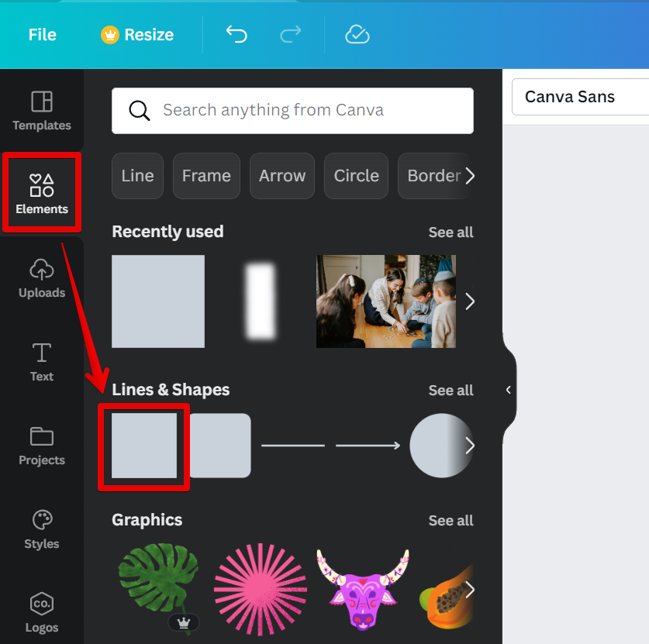The height and width of the screenshot is (644, 649).
Task: Open the Logos sidebar panel
Action: tap(42, 613)
